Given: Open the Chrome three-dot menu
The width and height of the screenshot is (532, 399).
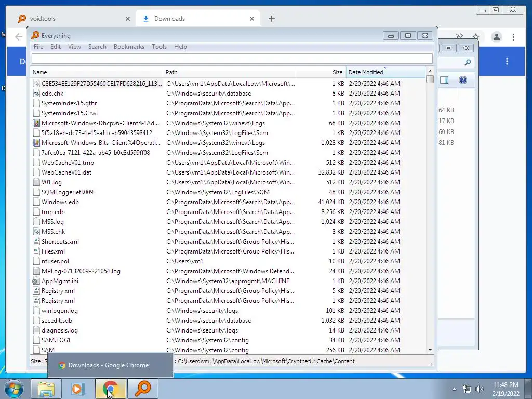Looking at the screenshot, I should [x=513, y=37].
